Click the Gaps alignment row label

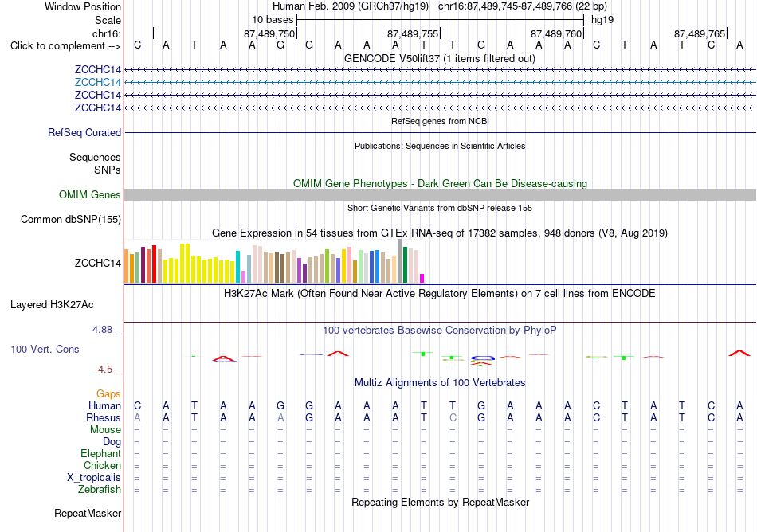(108, 394)
